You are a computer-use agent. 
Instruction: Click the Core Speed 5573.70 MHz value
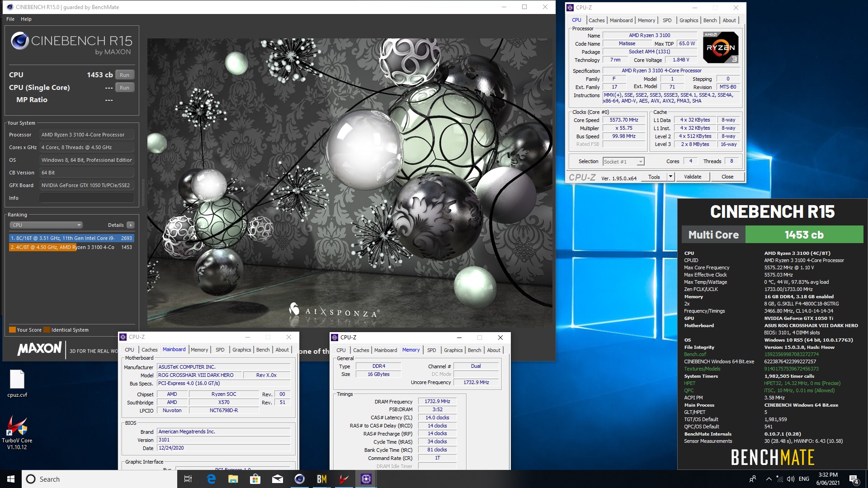pos(624,120)
